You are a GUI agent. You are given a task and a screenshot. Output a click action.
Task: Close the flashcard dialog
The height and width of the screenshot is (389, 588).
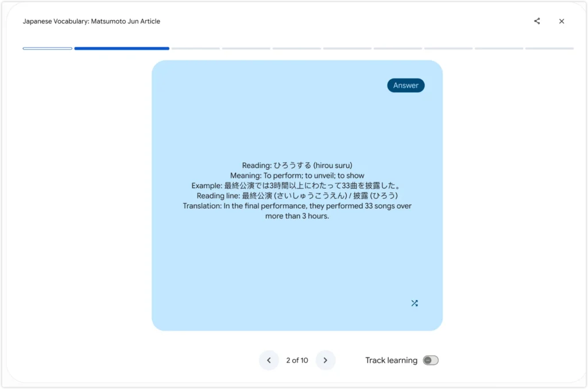(x=562, y=21)
